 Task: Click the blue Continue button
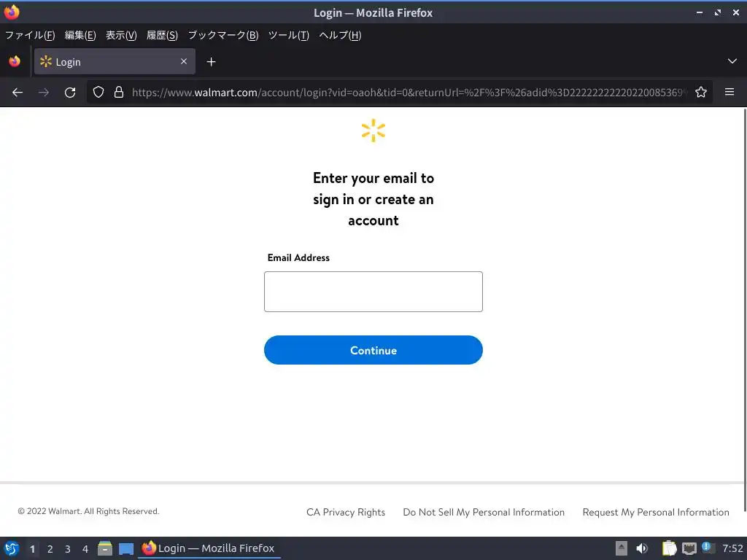pyautogui.click(x=373, y=350)
